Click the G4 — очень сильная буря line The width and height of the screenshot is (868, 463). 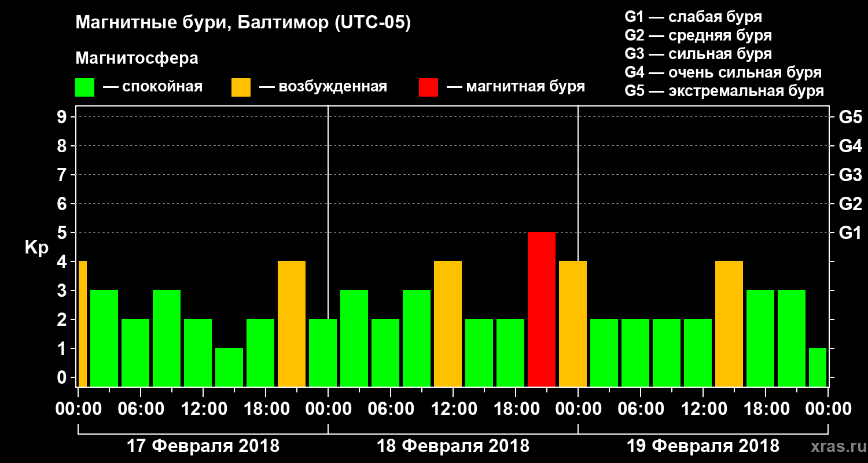tap(723, 72)
